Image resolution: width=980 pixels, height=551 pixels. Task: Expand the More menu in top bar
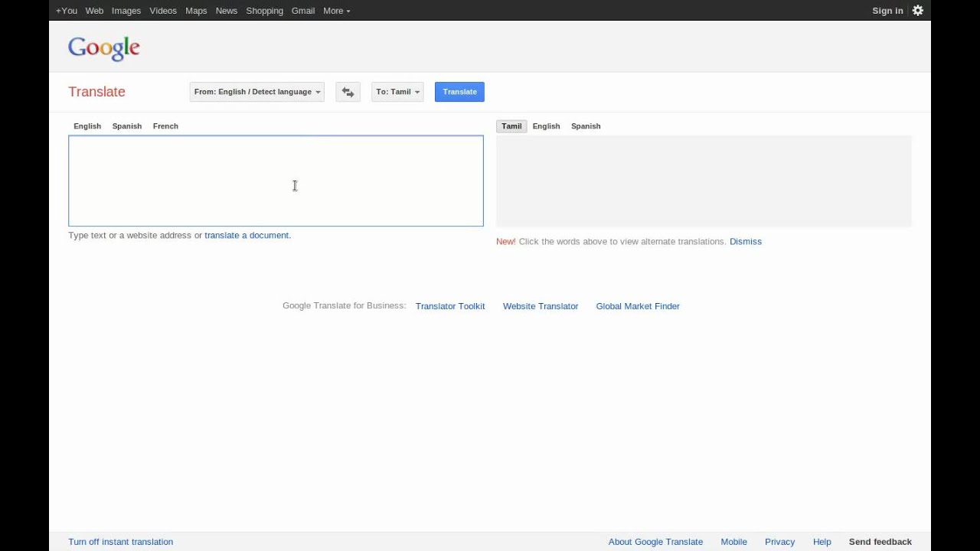(x=336, y=11)
